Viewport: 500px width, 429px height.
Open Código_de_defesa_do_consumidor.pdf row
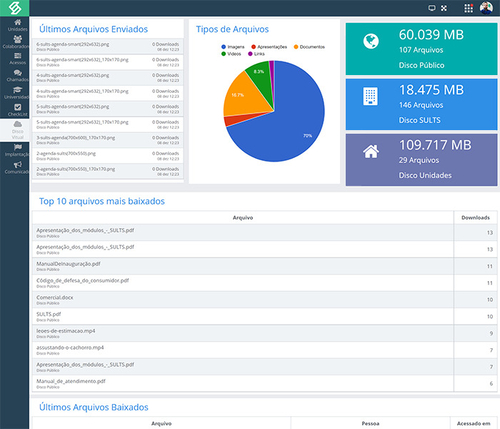click(265, 283)
